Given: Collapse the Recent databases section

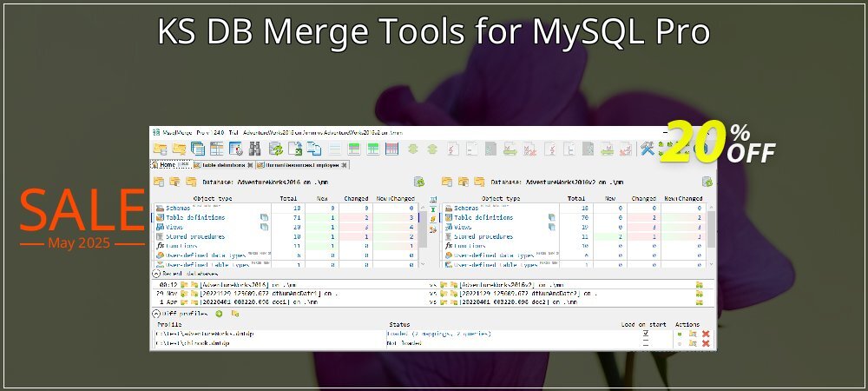Looking at the screenshot, I should pyautogui.click(x=156, y=274).
